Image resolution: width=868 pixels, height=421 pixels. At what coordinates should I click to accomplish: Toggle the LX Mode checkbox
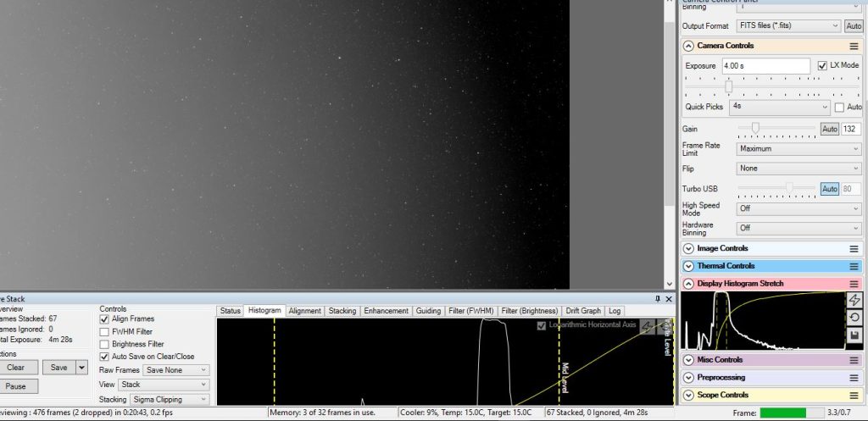coord(822,65)
